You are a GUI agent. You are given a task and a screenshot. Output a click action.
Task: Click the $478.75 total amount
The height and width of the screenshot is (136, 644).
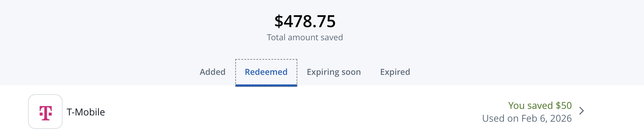[305, 21]
